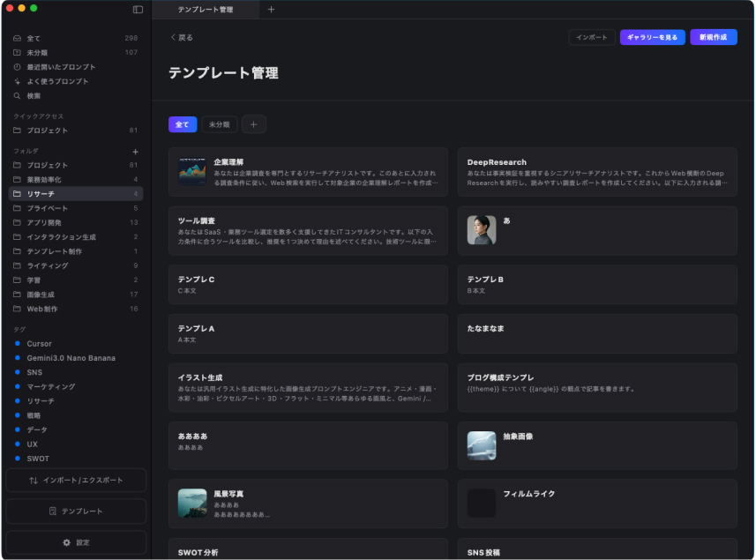The width and height of the screenshot is (756, 560).
Task: Open the ライティング folder
Action: point(76,265)
